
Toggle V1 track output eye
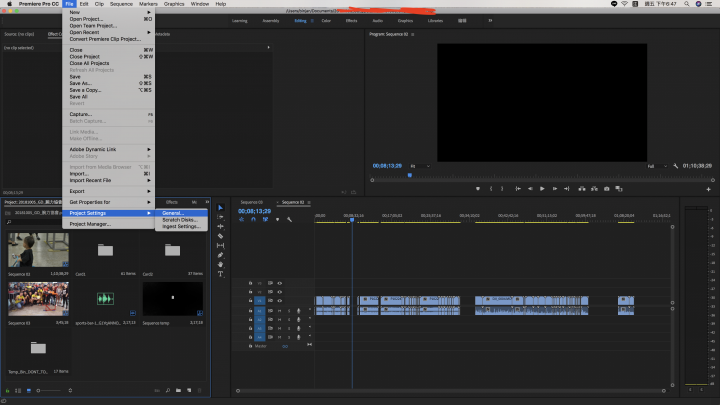[x=280, y=301]
